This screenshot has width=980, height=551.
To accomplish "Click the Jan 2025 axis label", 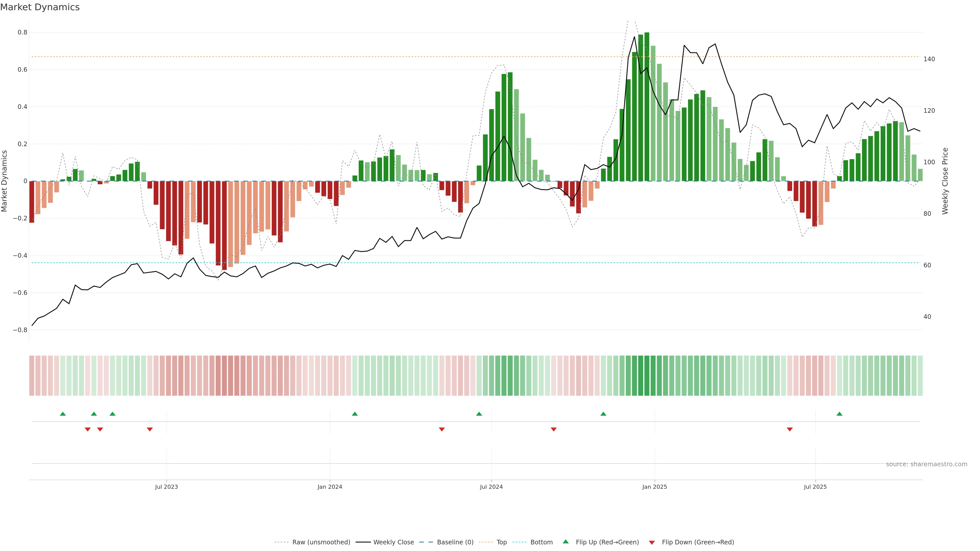I will pos(654,487).
